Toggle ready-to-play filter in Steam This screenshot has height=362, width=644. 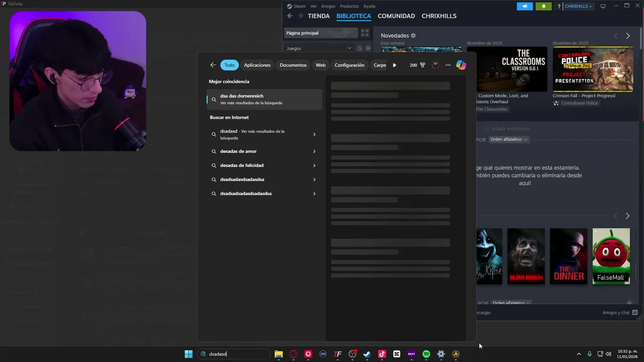click(368, 48)
